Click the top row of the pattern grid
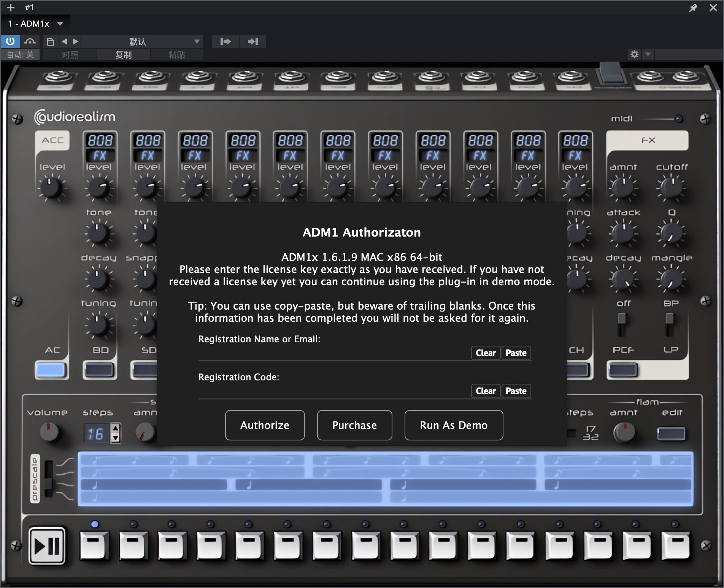The height and width of the screenshot is (588, 724). [x=386, y=461]
